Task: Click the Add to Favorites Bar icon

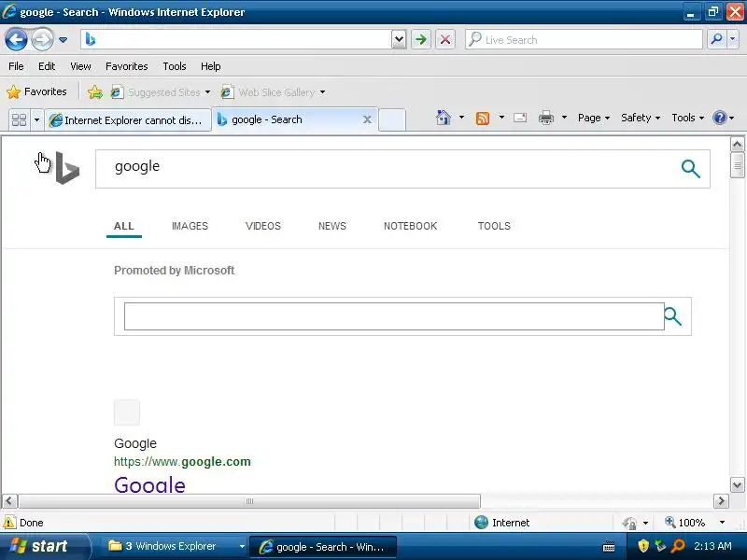Action: pyautogui.click(x=95, y=91)
